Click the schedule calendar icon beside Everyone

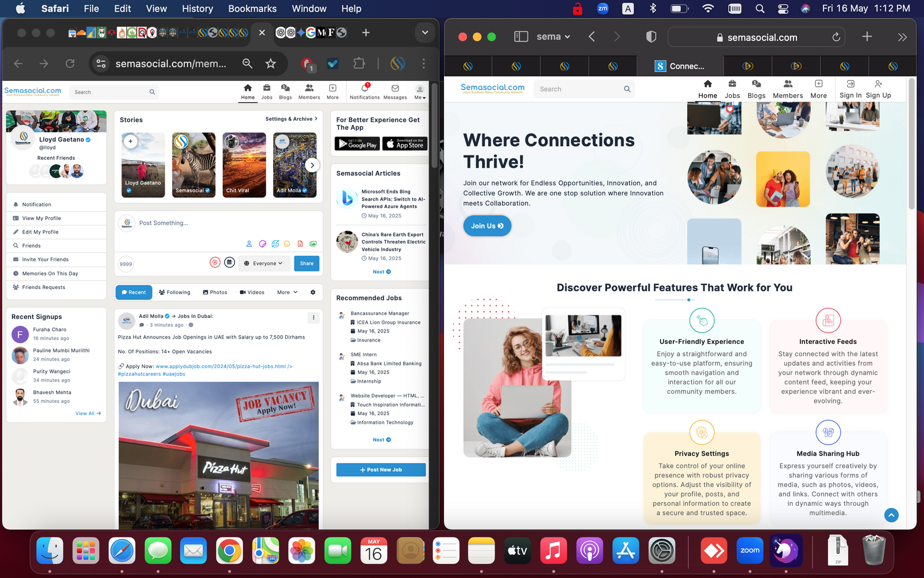pyautogui.click(x=229, y=263)
